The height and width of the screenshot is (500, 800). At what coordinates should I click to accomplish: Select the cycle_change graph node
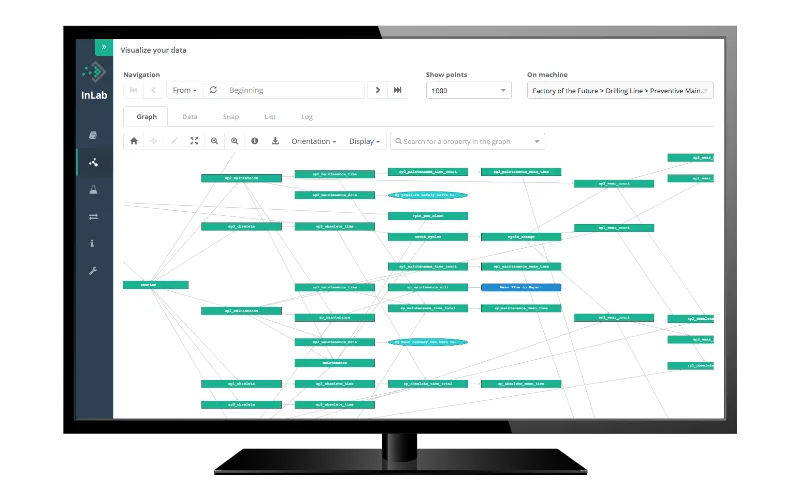click(x=521, y=237)
